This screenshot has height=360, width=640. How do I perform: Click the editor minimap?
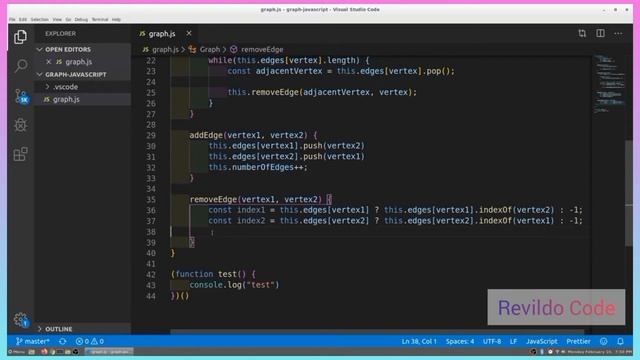[608, 84]
